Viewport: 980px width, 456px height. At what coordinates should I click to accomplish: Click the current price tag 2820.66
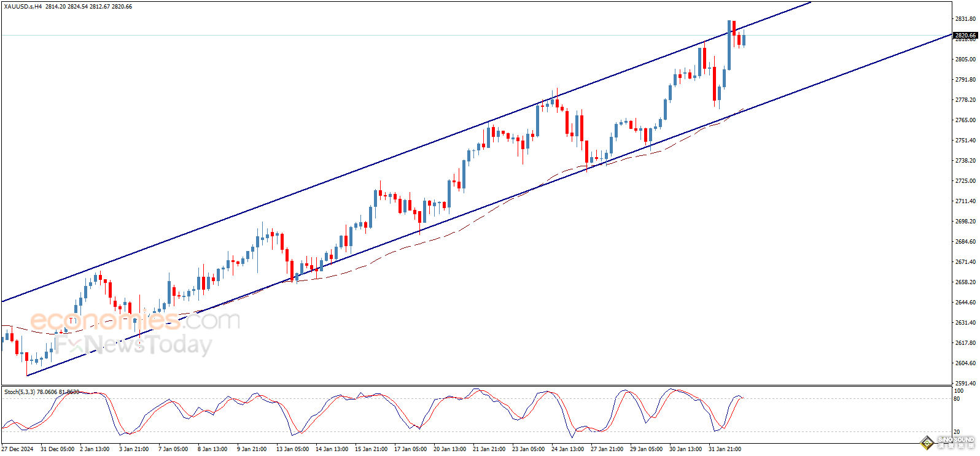(x=965, y=36)
